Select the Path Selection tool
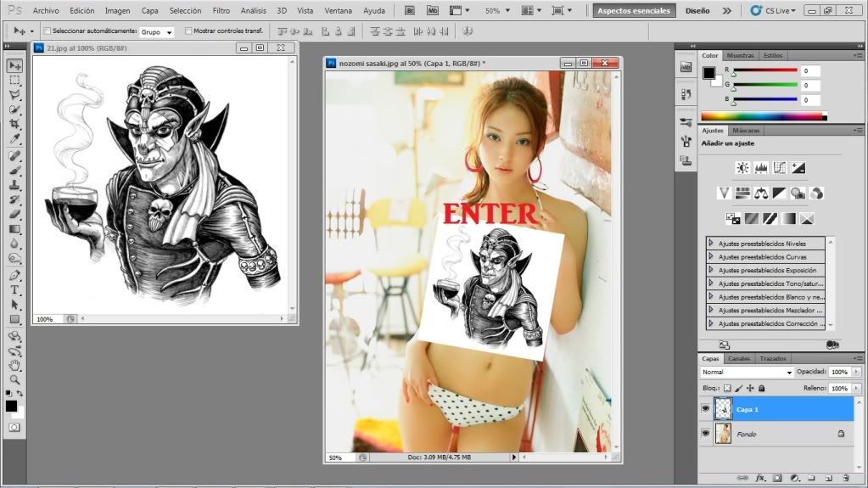868x488 pixels. (x=14, y=304)
